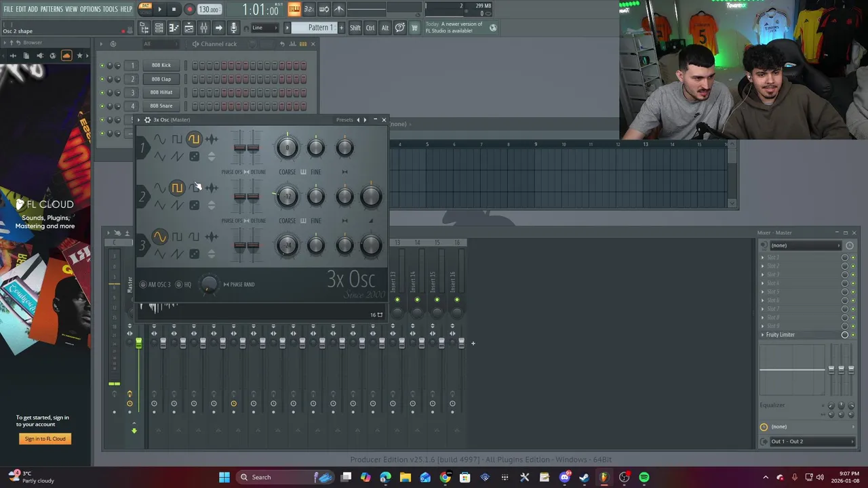The height and width of the screenshot is (488, 868).
Task: Open 3x Osc Presets menu
Action: (344, 120)
